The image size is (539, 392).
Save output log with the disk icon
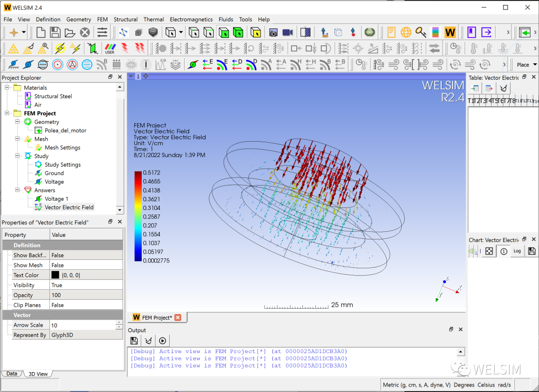click(134, 341)
